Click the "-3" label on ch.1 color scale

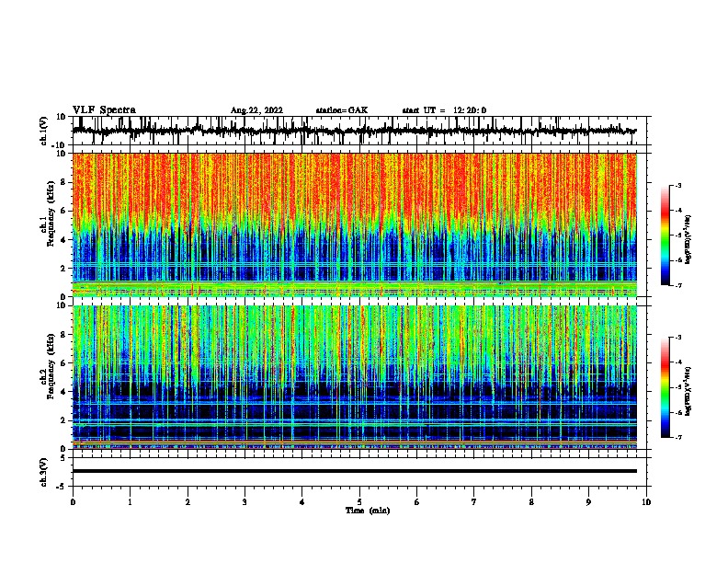[x=678, y=185]
